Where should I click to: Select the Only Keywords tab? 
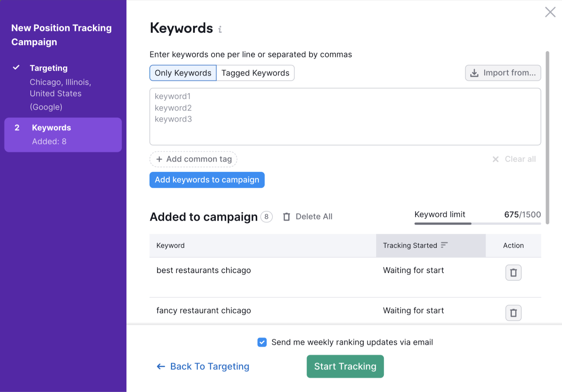[x=183, y=73]
